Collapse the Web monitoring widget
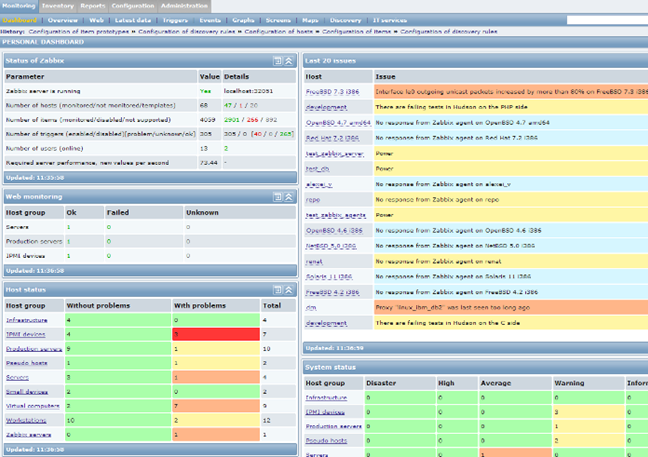 [x=289, y=197]
